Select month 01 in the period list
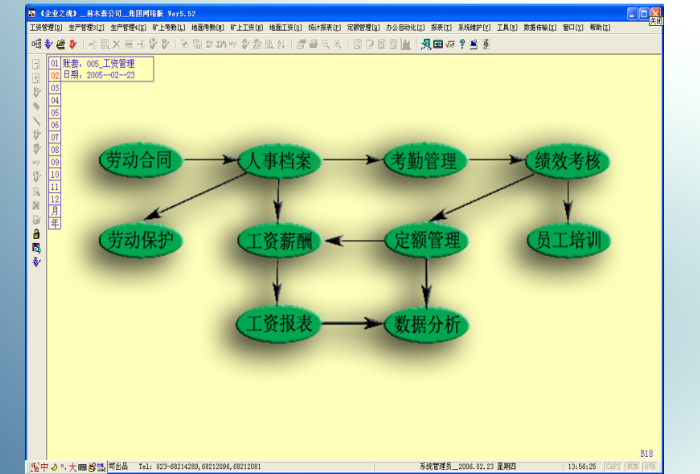This screenshot has height=474, width=700. tap(55, 64)
